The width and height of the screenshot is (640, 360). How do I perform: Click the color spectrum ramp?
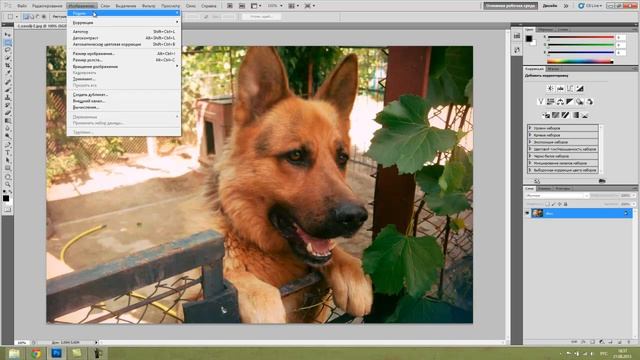coord(580,62)
